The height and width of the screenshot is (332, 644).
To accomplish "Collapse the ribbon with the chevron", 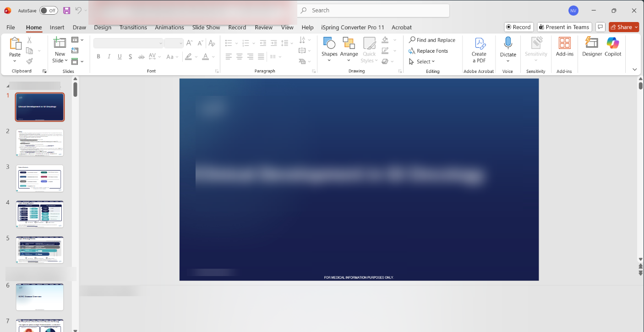I will (x=634, y=70).
